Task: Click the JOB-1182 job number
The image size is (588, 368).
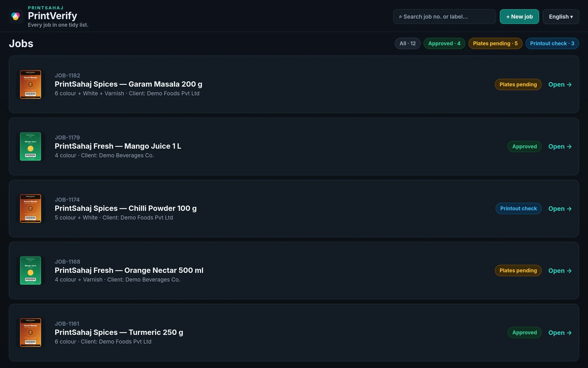Action: pyautogui.click(x=67, y=75)
